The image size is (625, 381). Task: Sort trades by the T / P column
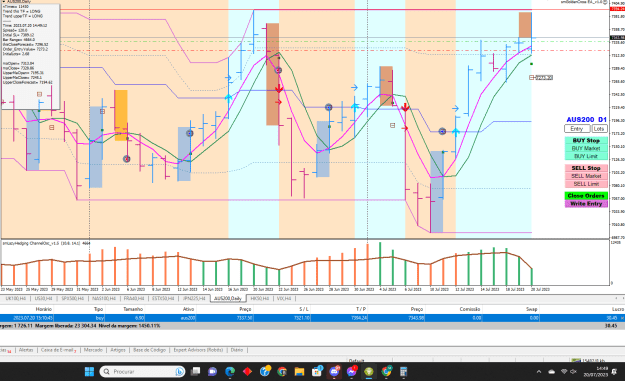pos(361,309)
